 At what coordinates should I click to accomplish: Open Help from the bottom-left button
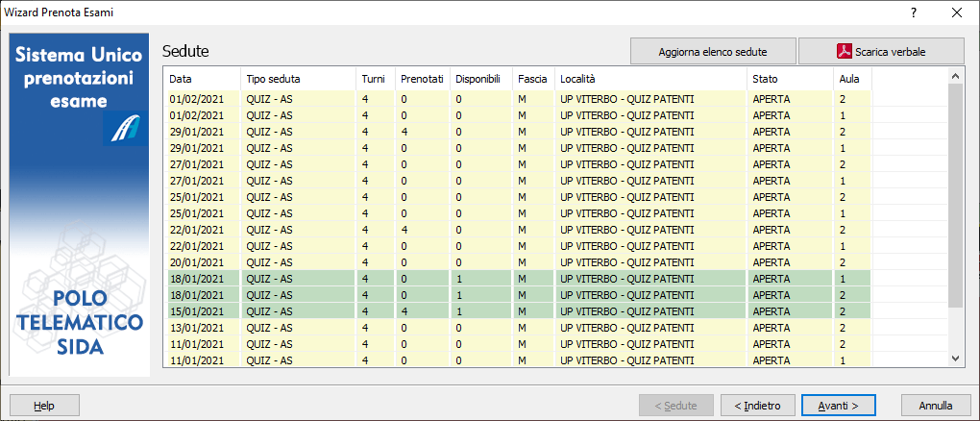click(x=44, y=405)
